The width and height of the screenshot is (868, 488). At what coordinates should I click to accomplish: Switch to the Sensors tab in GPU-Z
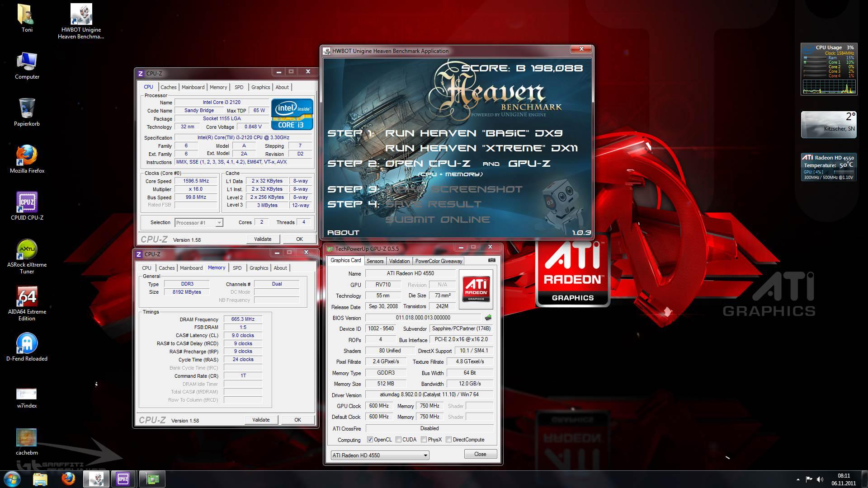(x=375, y=261)
